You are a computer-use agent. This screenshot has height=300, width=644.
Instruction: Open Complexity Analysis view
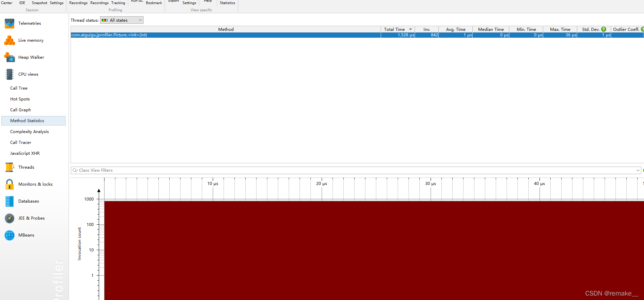click(30, 132)
